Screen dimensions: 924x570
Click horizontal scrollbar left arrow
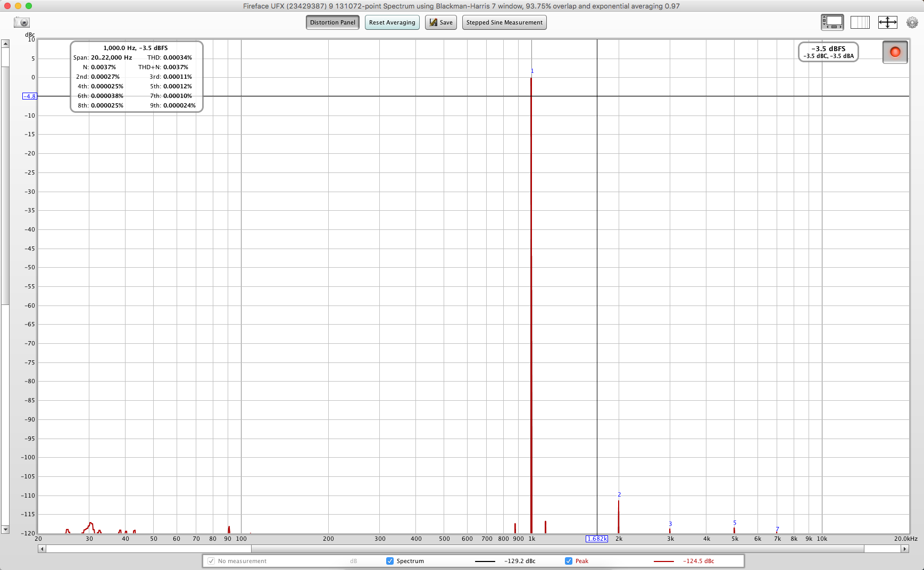(x=42, y=549)
